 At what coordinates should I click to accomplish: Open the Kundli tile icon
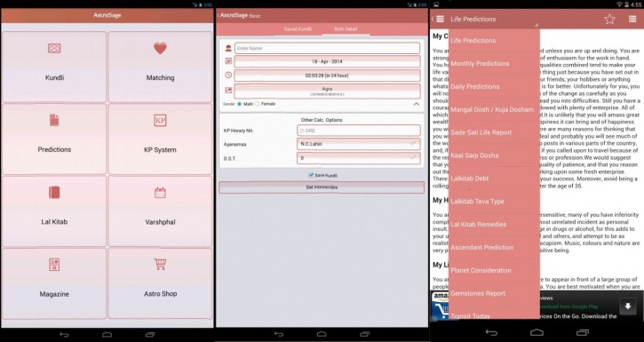pyautogui.click(x=54, y=49)
